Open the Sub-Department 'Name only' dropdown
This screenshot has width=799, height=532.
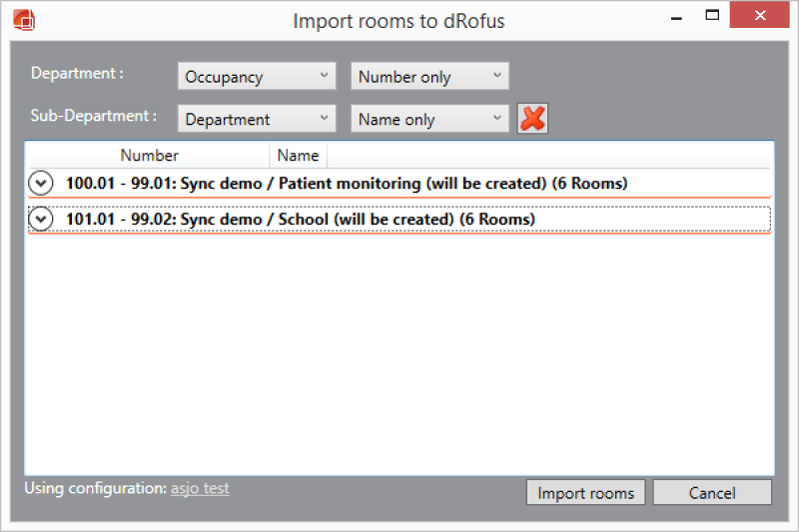click(430, 120)
